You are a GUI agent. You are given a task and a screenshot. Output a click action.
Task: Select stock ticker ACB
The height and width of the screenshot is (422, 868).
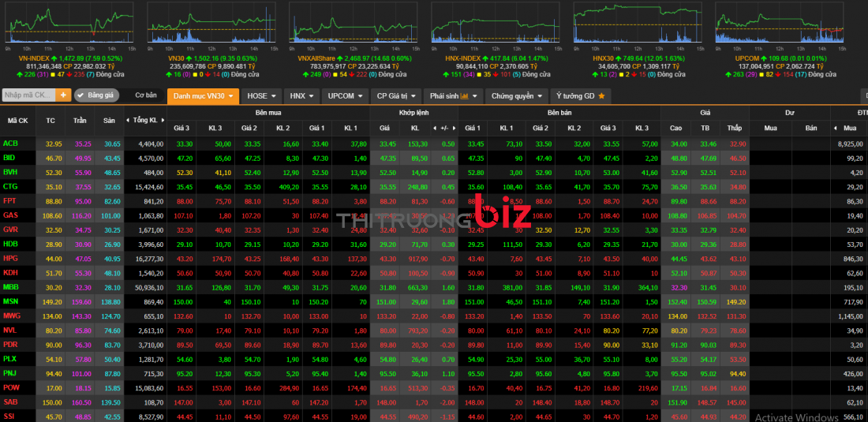[10, 144]
